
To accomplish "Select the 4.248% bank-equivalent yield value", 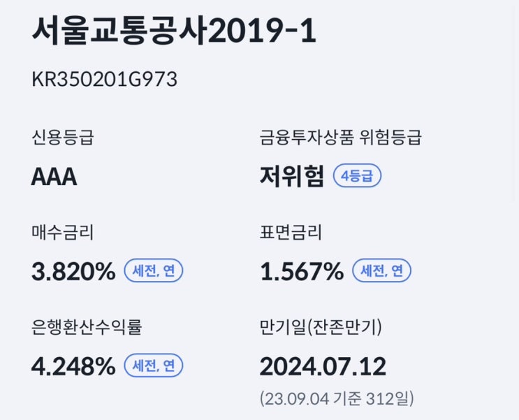I will pos(73,365).
